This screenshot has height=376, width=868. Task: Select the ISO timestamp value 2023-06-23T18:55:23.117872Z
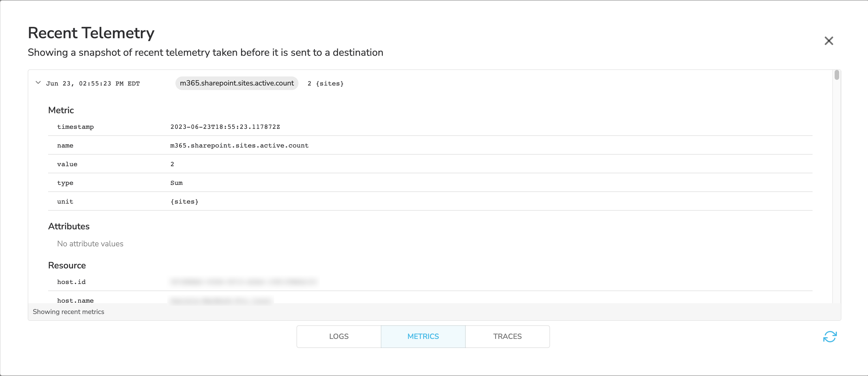point(225,127)
